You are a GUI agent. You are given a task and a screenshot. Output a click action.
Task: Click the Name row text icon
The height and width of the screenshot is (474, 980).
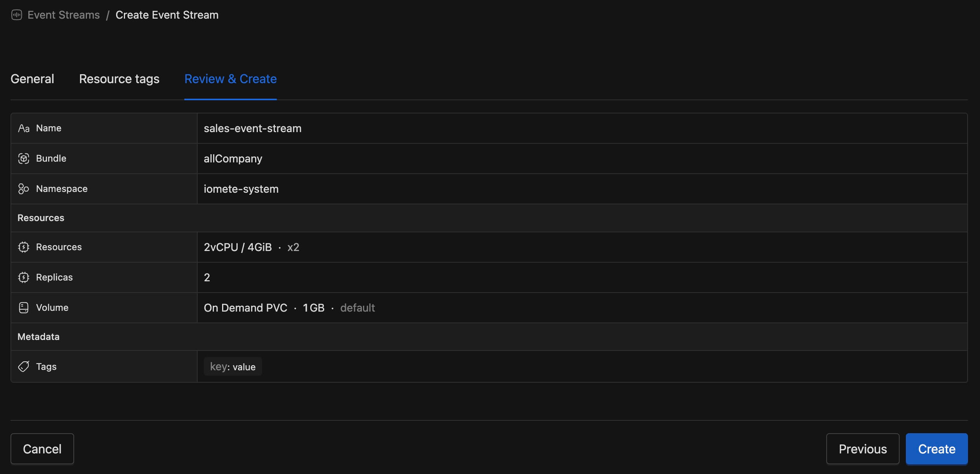pyautogui.click(x=24, y=128)
